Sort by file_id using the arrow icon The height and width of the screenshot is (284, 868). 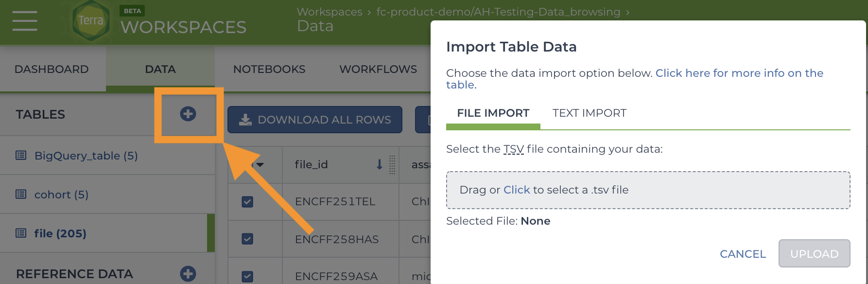380,164
